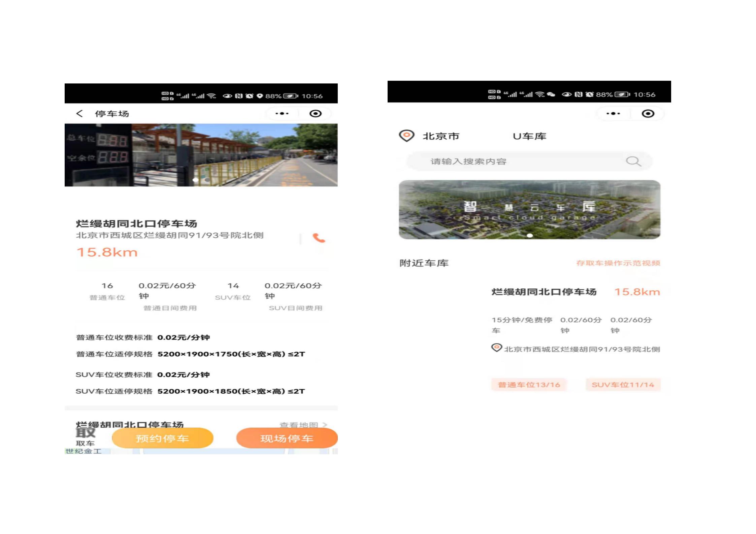Tap the WeChat notification icon in status bar
This screenshot has height=534, width=756.
point(551,95)
